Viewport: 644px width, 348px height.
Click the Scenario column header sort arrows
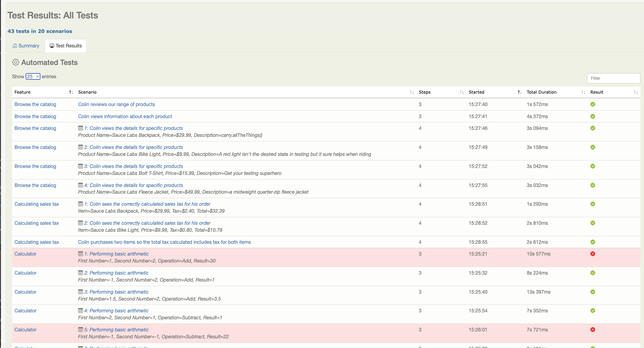[412, 92]
